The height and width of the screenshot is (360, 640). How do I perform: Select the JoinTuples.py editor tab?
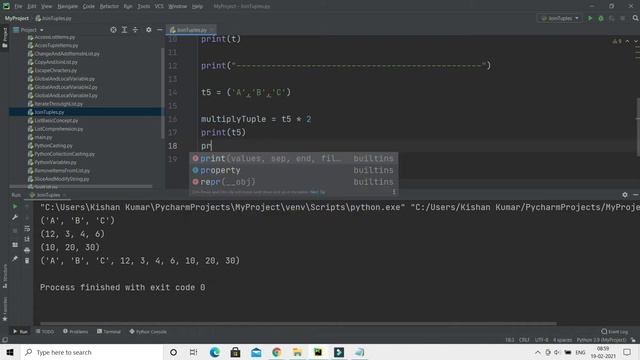(x=191, y=30)
